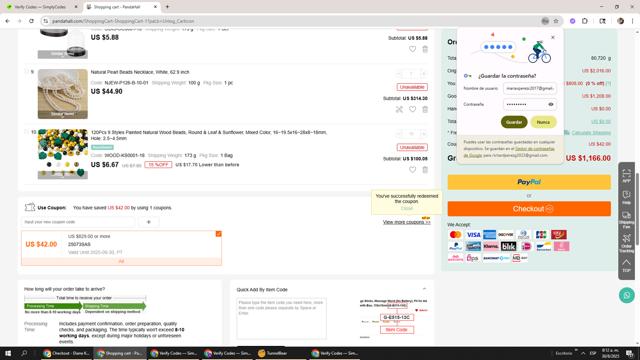
Task: Open Shipping Fee icon in sidebar
Action: pos(627,220)
